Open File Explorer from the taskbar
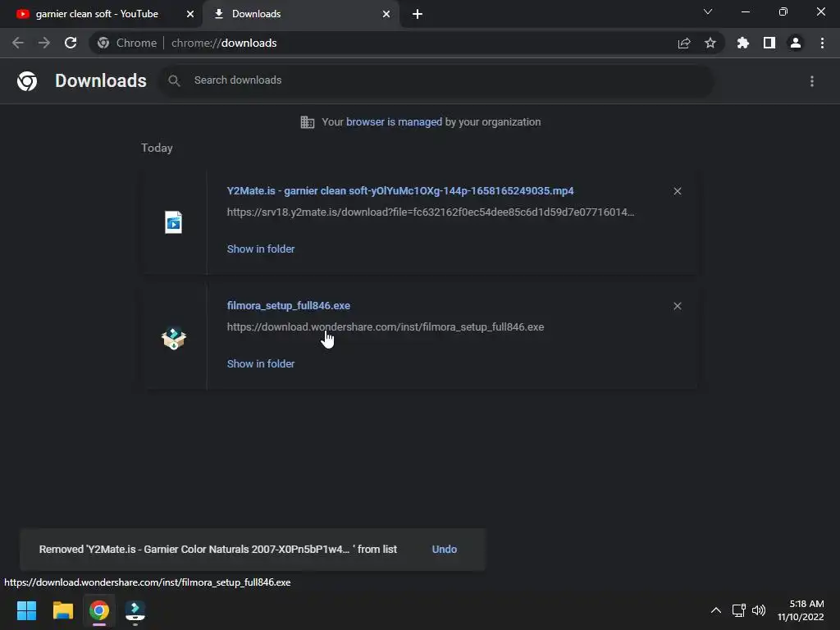This screenshot has height=630, width=840. pos(62,610)
